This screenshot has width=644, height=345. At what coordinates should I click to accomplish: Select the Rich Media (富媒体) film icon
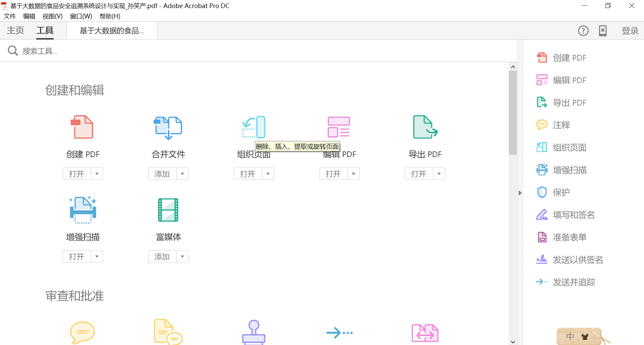pyautogui.click(x=168, y=210)
